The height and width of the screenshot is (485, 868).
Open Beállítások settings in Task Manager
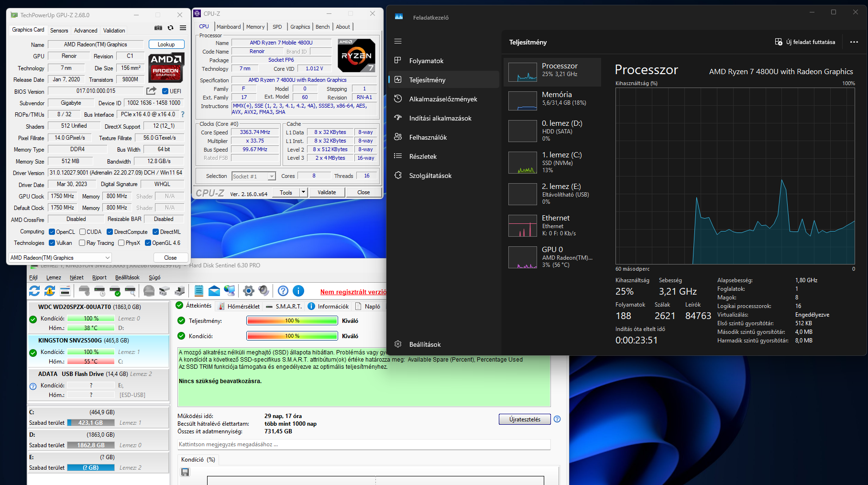(x=425, y=344)
